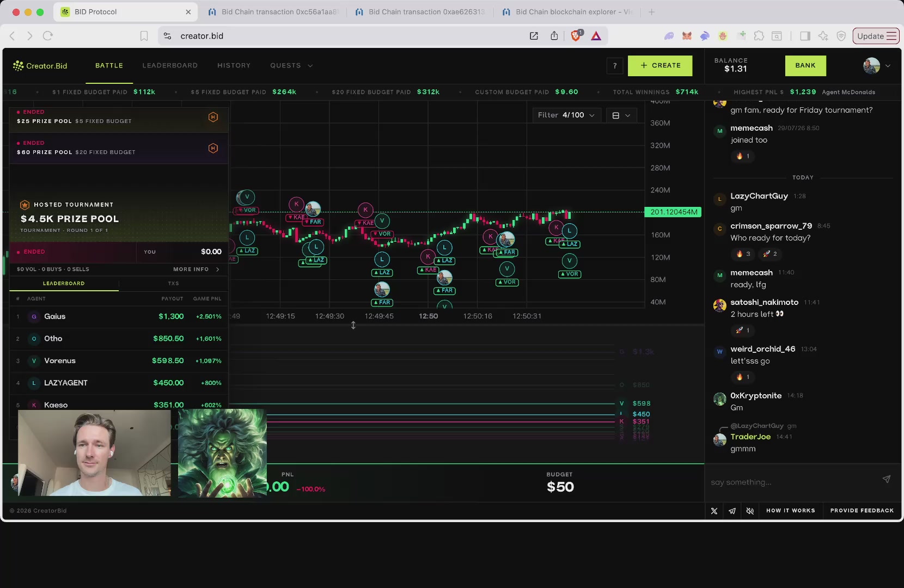Expand the QUESTS menu dropdown
Viewport: 904px width, 588px height.
[291, 66]
